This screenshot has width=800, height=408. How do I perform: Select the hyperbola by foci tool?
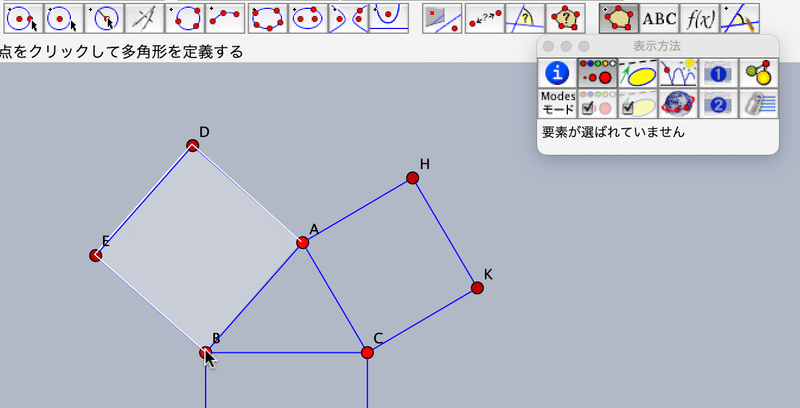coord(349,18)
